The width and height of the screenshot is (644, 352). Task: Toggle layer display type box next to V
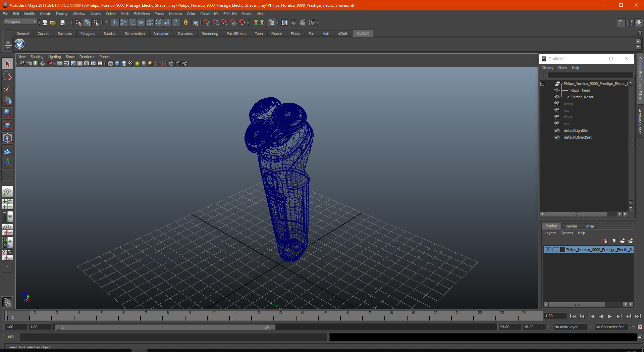point(555,250)
